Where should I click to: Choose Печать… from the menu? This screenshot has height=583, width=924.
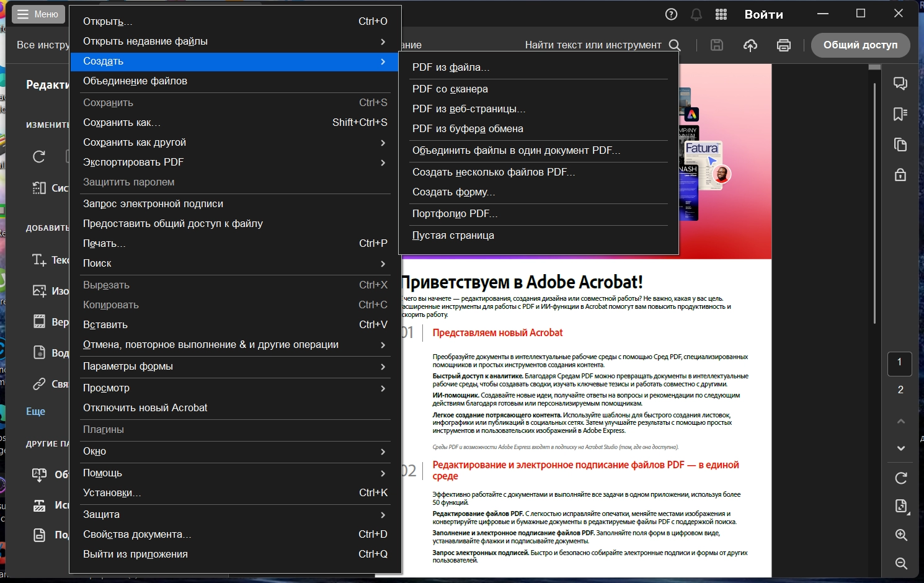[235, 243]
